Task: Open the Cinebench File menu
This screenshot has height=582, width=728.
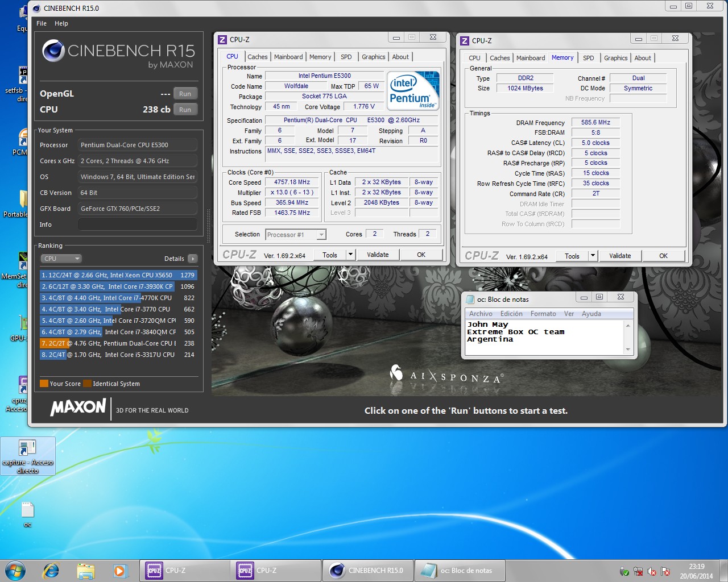Action: click(x=42, y=23)
